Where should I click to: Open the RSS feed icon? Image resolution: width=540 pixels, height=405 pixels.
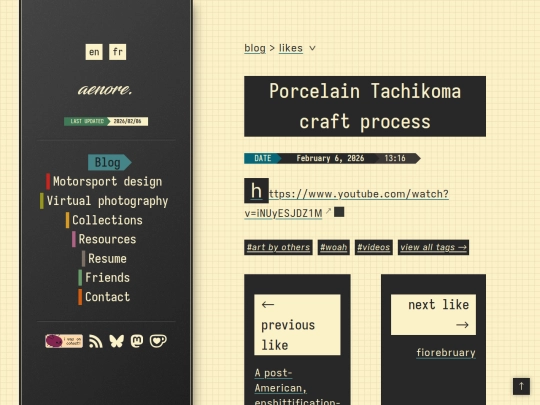96,341
